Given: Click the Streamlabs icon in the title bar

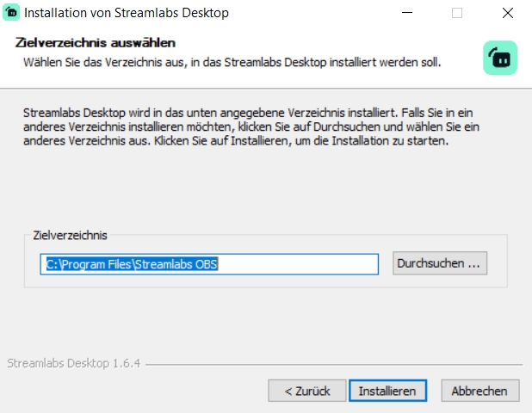Looking at the screenshot, I should tap(12, 14).
